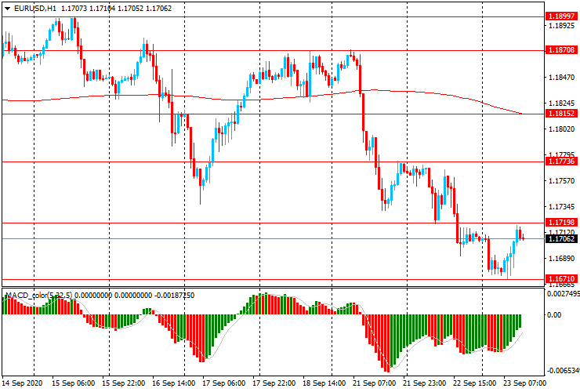The image size is (580, 392).
Task: Select the 1.18245 price scale value
Action: pos(562,103)
